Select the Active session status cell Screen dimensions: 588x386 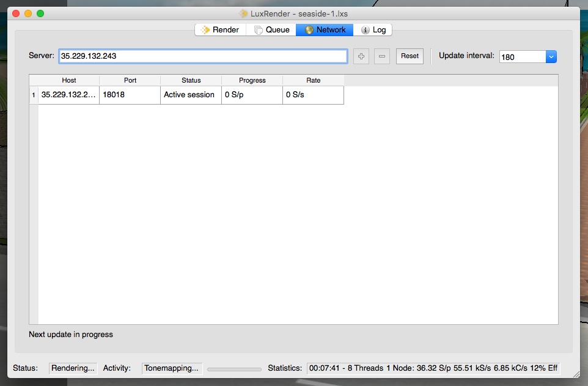pyautogui.click(x=191, y=95)
